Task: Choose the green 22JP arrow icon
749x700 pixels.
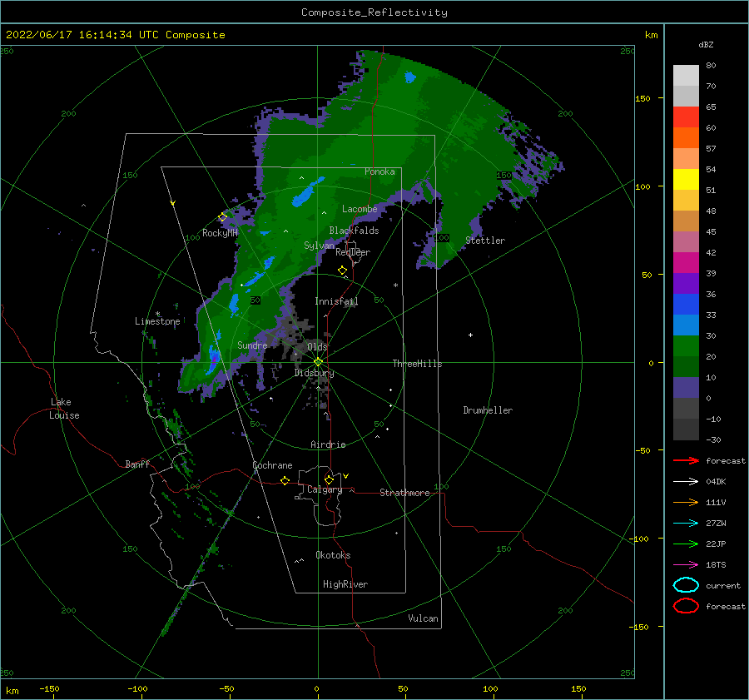Action: tap(686, 544)
